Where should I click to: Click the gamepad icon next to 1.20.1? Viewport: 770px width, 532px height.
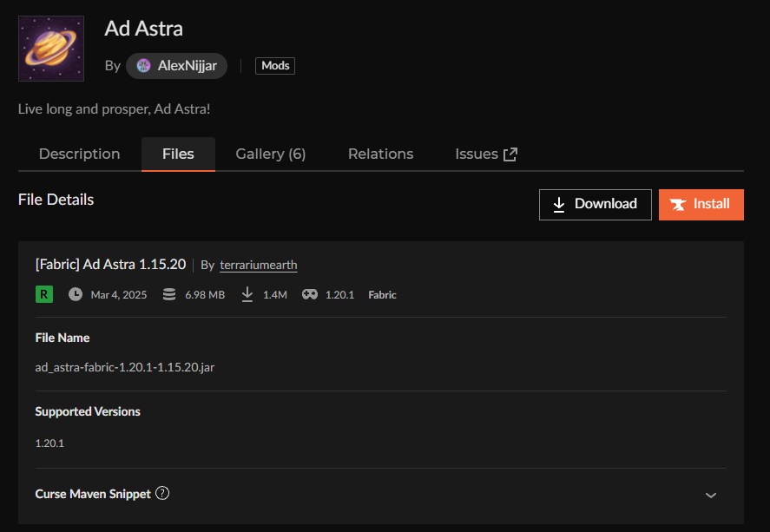pyautogui.click(x=309, y=294)
